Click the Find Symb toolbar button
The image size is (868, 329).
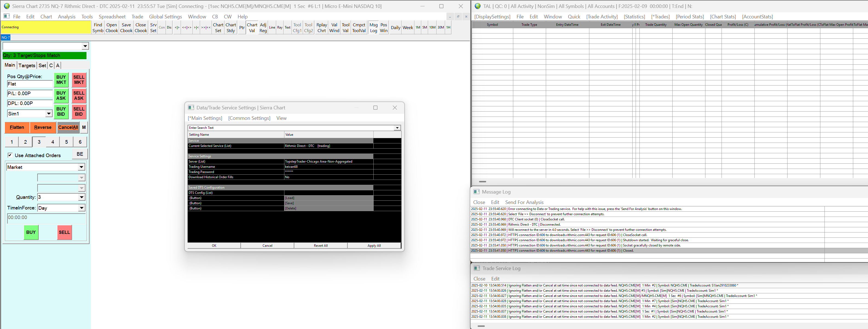click(x=98, y=28)
